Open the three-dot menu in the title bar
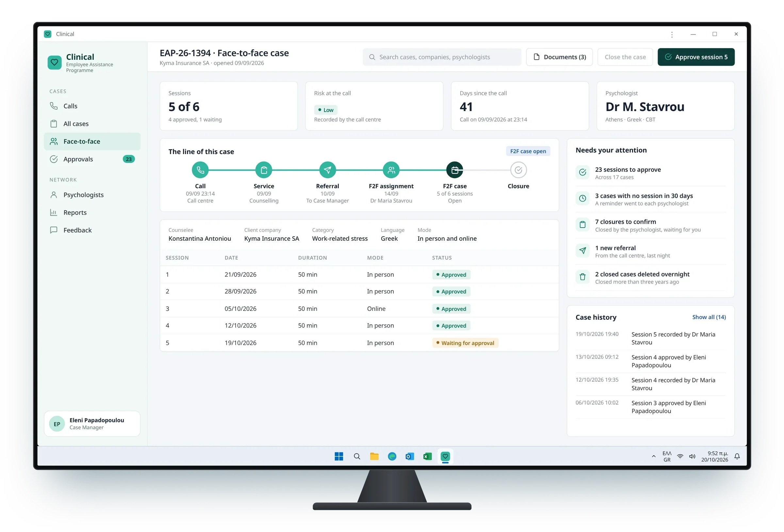 coord(672,34)
